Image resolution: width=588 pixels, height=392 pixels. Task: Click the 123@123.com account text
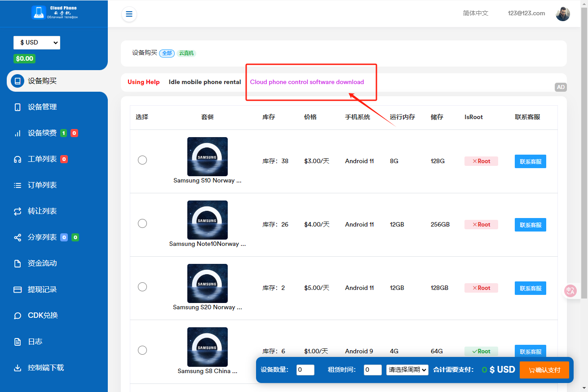click(x=526, y=13)
